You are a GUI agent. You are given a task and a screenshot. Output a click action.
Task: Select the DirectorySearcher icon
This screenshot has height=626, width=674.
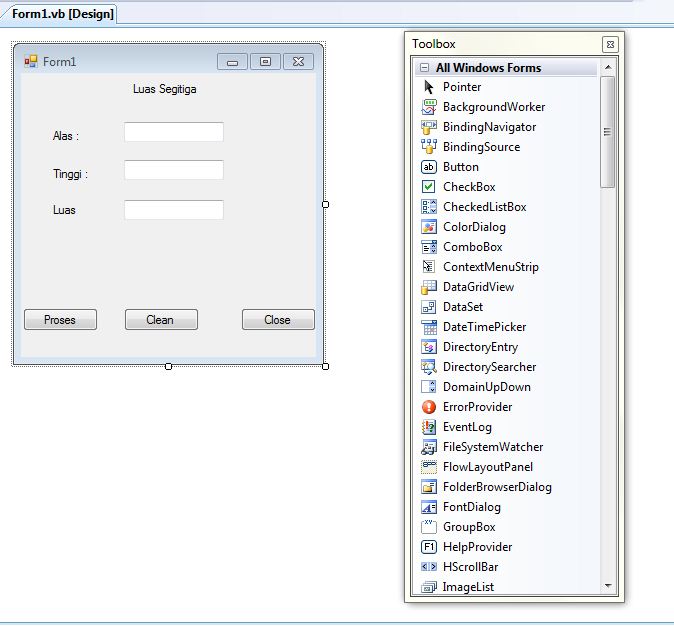pos(429,367)
